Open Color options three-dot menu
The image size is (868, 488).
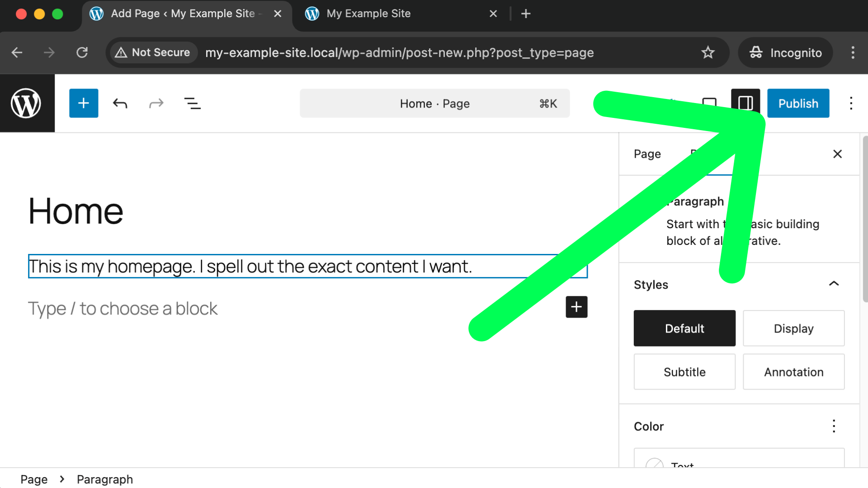[x=834, y=426]
